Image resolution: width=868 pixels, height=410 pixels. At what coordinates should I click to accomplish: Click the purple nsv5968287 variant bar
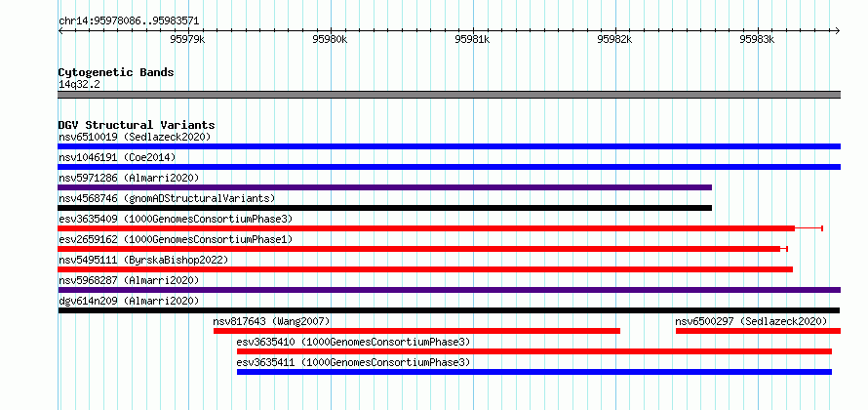pyautogui.click(x=449, y=290)
